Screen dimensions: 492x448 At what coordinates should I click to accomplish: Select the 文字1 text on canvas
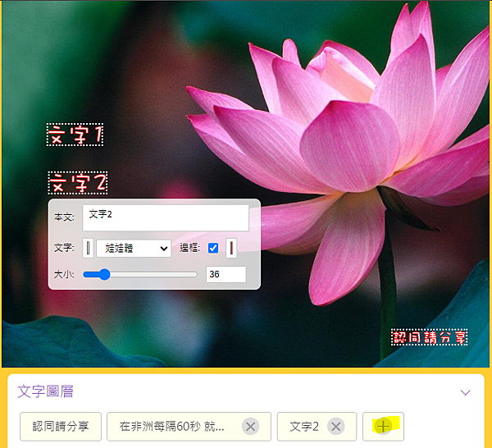(75, 135)
